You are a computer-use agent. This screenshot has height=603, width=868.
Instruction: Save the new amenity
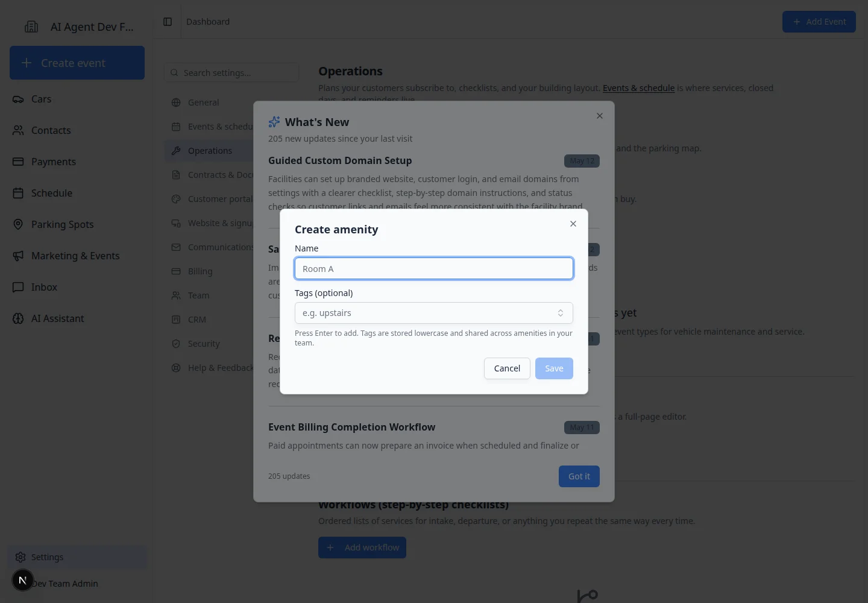[x=554, y=368]
